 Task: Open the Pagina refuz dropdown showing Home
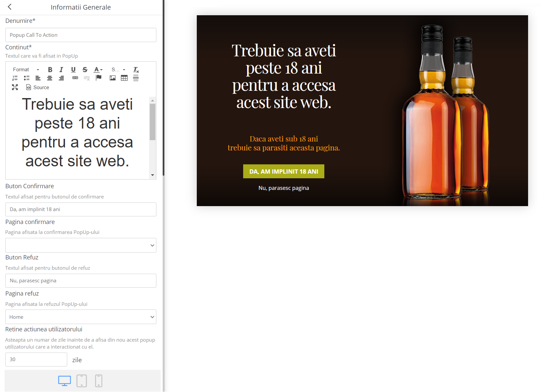click(81, 317)
